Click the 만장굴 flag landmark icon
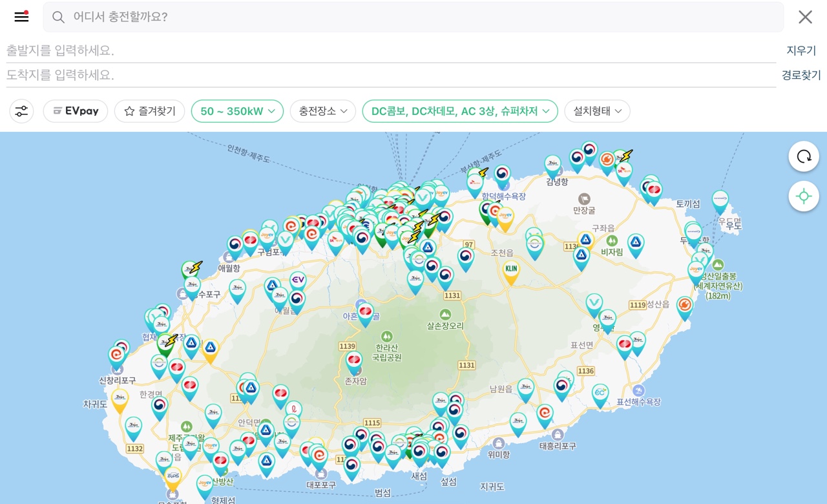This screenshot has width=827, height=504. tap(584, 198)
